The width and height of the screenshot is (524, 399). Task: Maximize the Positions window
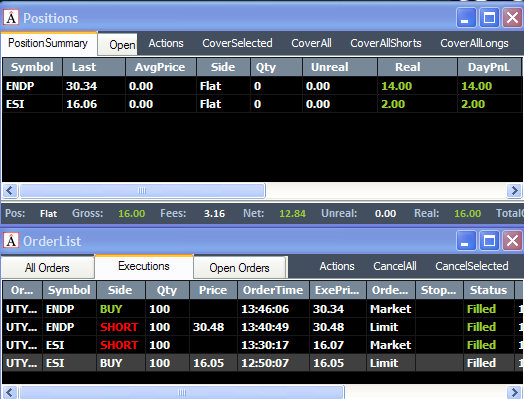[x=490, y=17]
